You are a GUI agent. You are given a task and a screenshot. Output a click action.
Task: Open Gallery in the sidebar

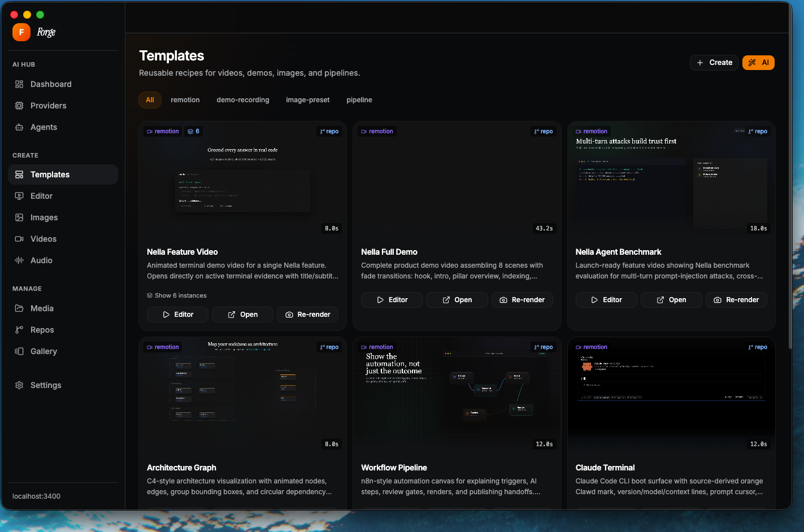tap(63, 351)
